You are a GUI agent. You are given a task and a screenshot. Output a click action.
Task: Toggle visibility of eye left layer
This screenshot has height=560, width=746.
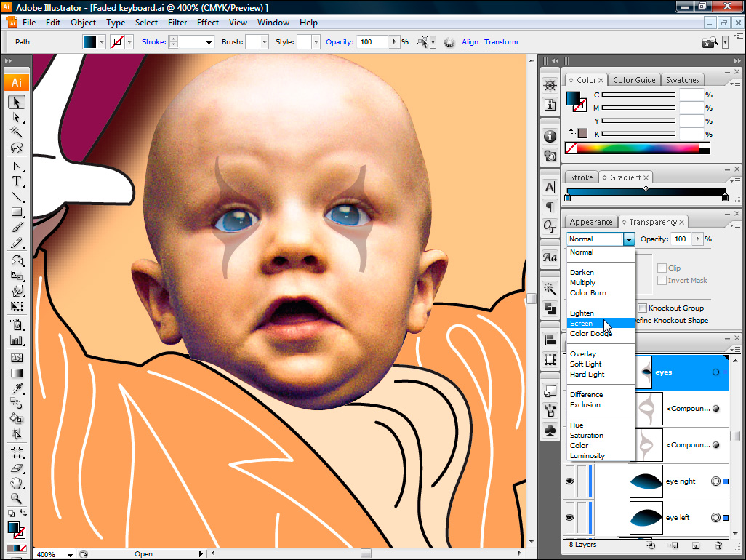point(570,518)
